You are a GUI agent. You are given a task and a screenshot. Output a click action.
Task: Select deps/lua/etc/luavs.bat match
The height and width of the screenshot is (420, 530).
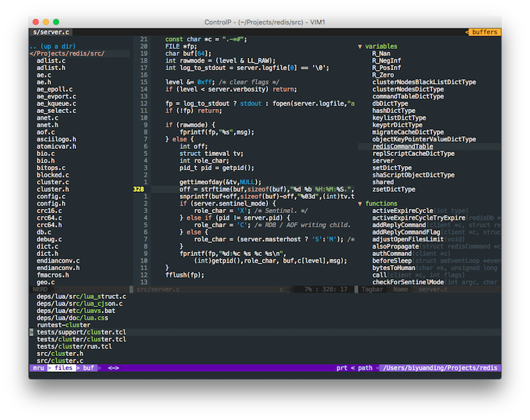tap(76, 311)
